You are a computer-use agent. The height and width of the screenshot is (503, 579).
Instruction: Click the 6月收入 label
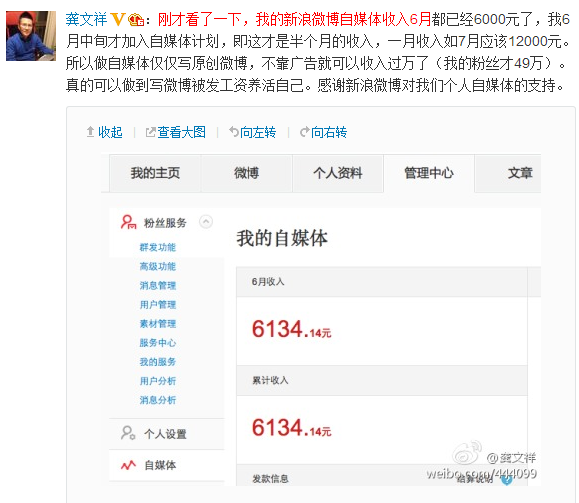pyautogui.click(x=268, y=282)
